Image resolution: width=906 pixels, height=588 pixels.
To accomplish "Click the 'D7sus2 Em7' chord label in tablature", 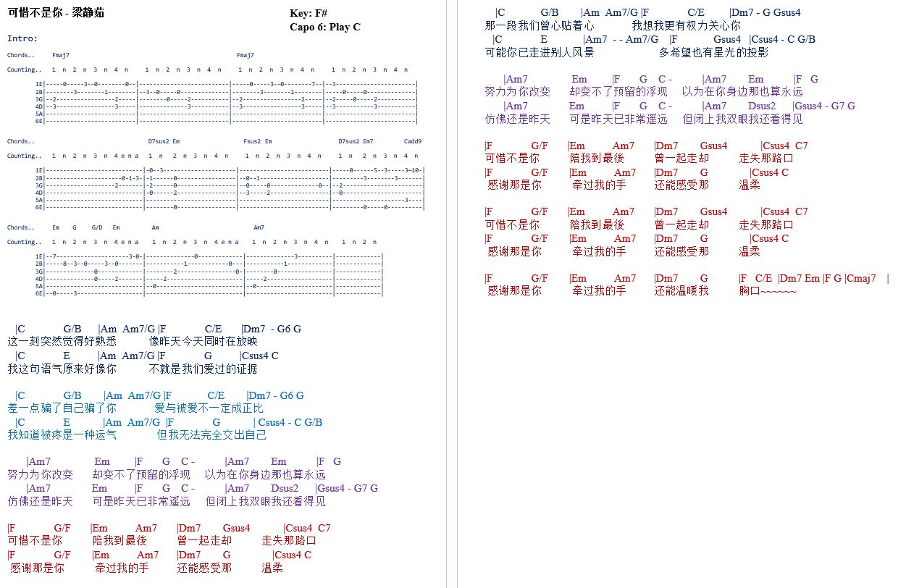I will 356,141.
